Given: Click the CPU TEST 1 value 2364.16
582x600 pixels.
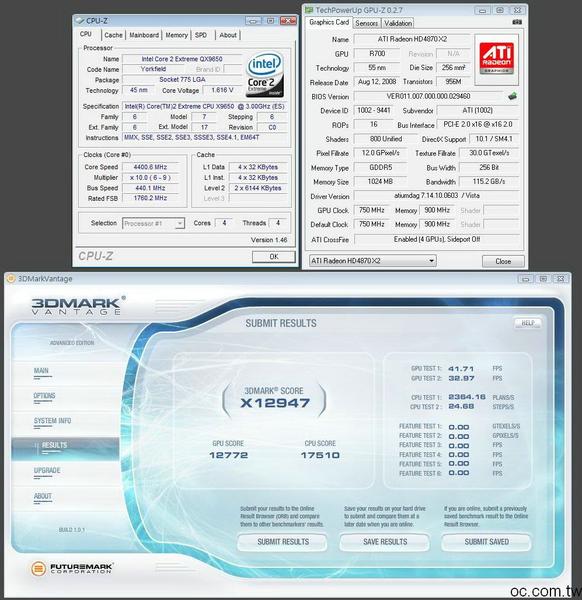Looking at the screenshot, I should coord(467,397).
